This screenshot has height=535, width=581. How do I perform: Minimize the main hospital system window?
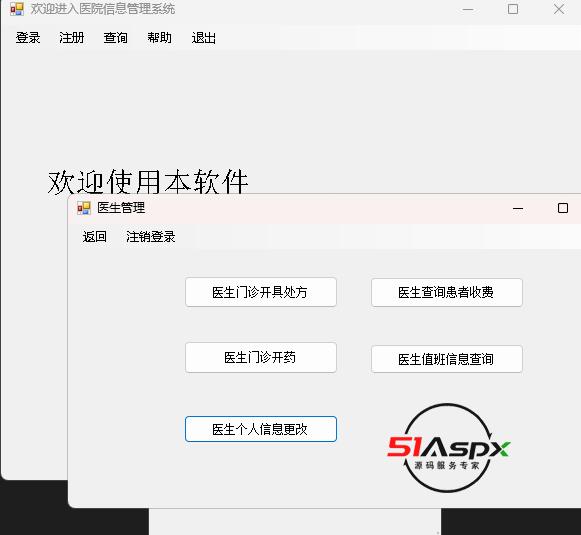[x=468, y=9]
